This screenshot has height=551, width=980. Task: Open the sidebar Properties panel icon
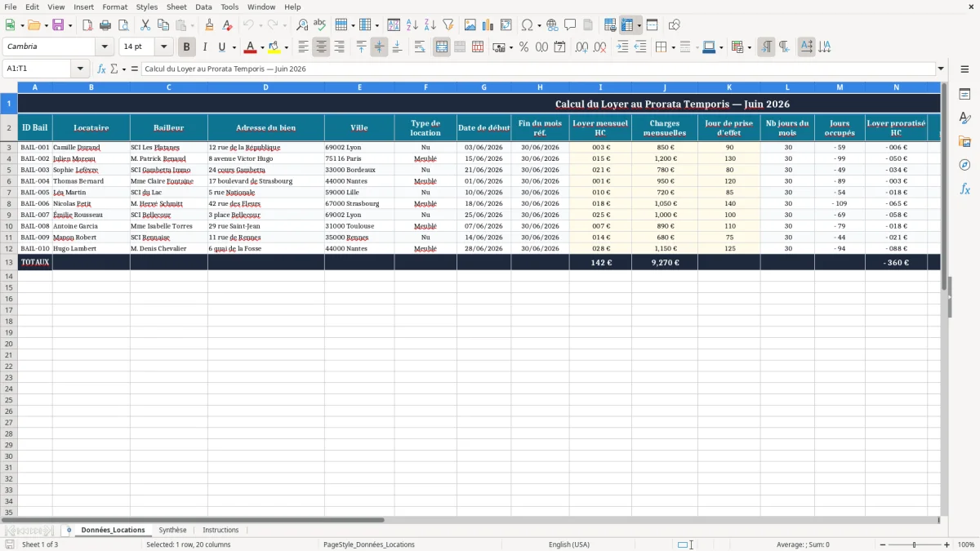pos(964,94)
